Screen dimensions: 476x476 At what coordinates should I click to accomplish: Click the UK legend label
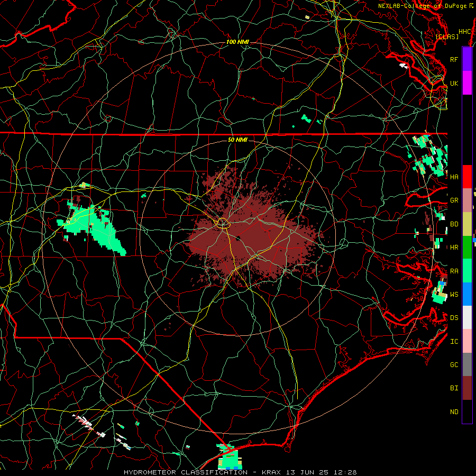[x=454, y=83]
